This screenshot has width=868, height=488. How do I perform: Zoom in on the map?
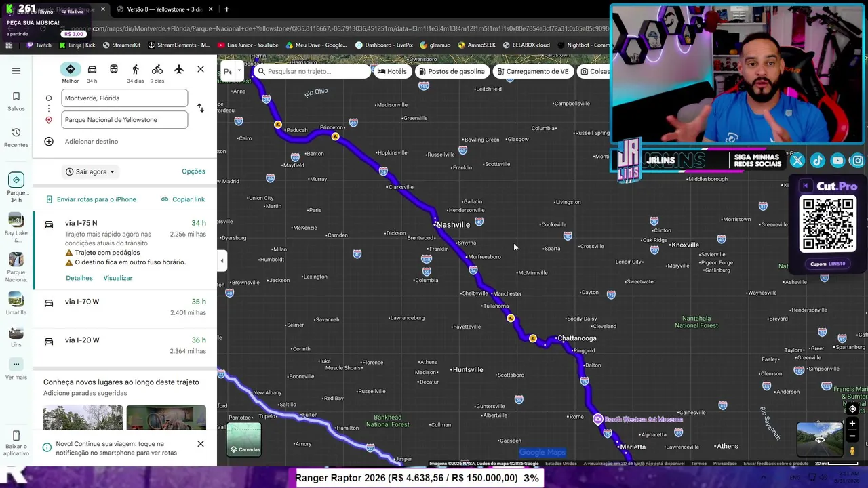tap(852, 424)
